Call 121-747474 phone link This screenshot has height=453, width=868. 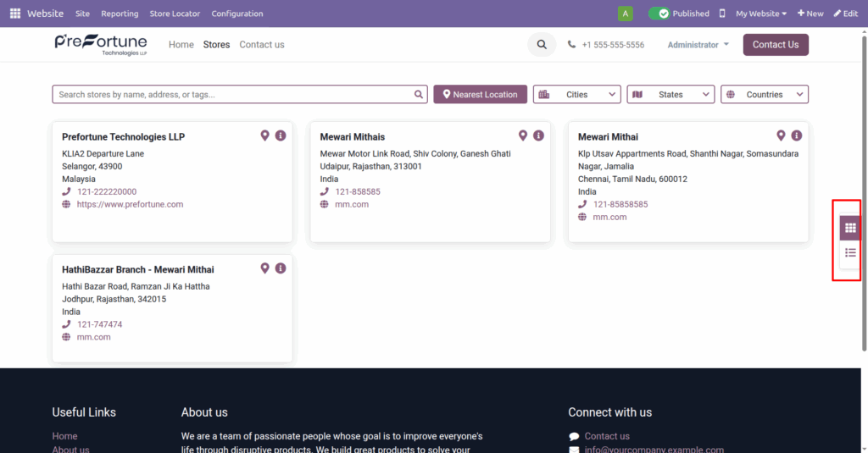(100, 324)
